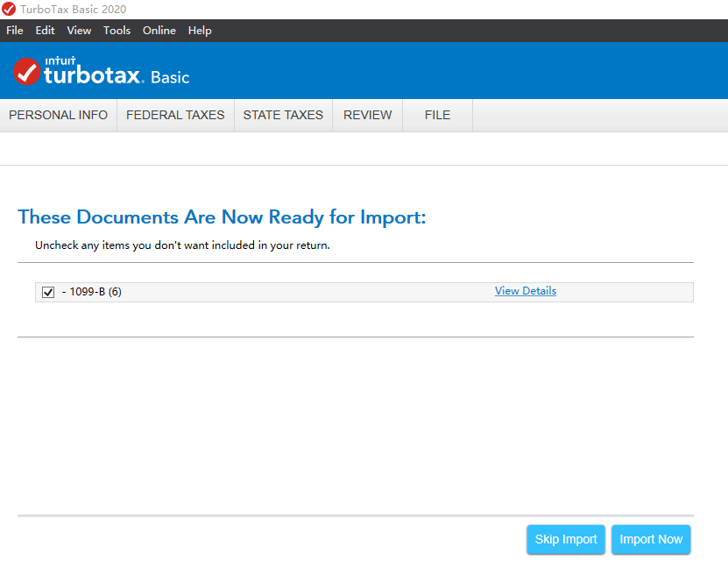Open the Online menu
This screenshot has width=728, height=568.
[159, 31]
